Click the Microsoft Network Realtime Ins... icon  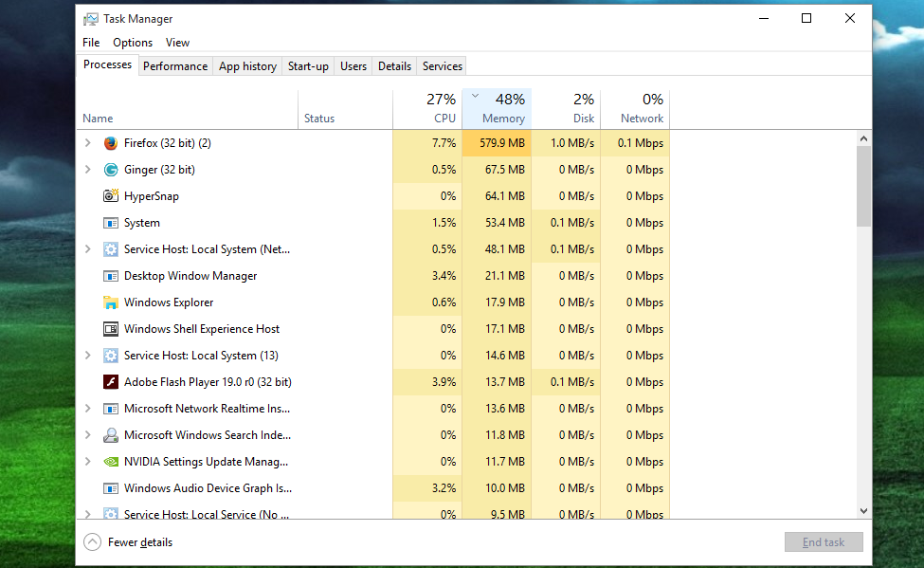point(110,409)
